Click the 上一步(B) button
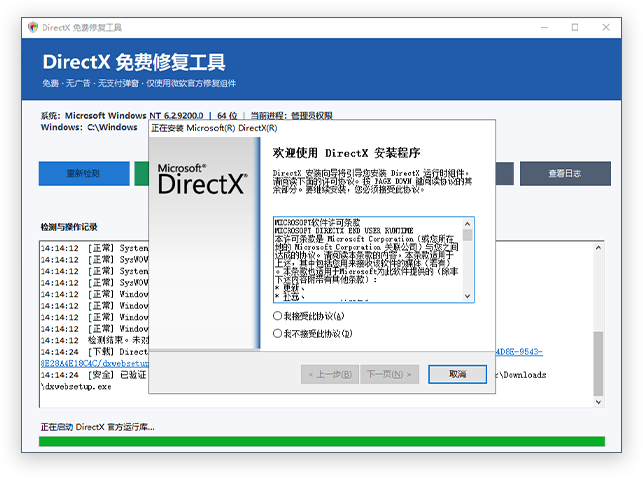Screen dimensions: 643x478 coord(330,374)
